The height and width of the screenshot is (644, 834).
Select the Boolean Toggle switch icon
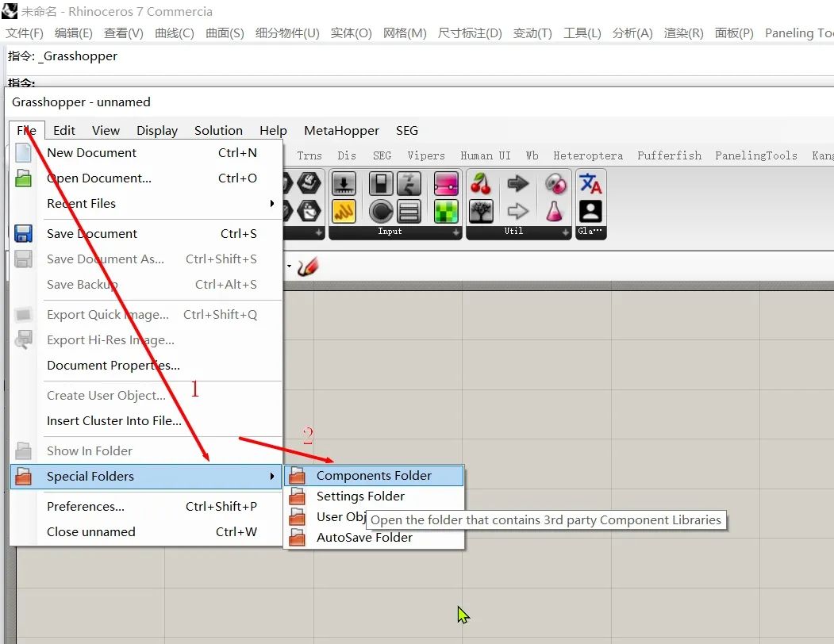coord(381,184)
